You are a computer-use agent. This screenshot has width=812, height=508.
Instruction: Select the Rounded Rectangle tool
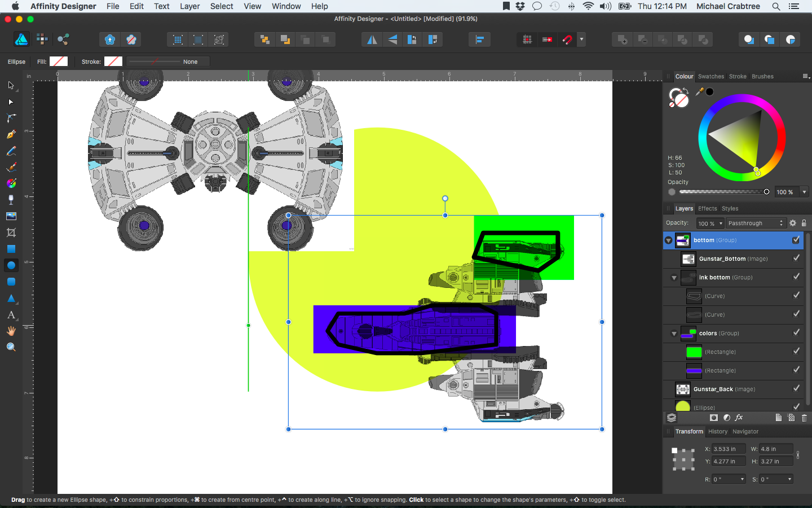pos(11,282)
